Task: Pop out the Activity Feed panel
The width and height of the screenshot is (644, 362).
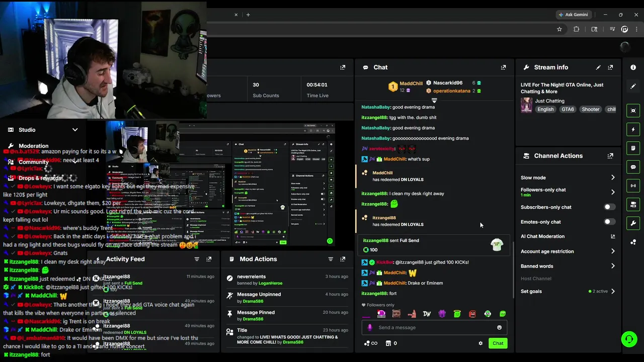Action: click(x=209, y=259)
